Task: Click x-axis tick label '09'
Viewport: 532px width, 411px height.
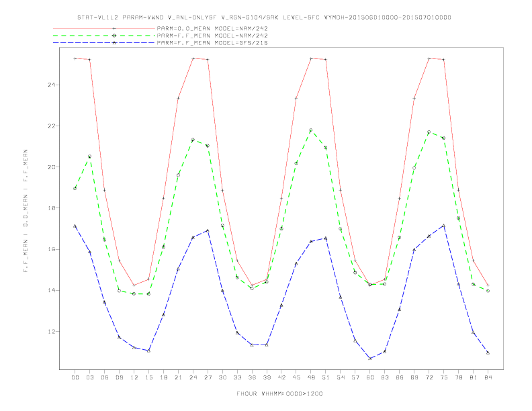Action: point(119,377)
